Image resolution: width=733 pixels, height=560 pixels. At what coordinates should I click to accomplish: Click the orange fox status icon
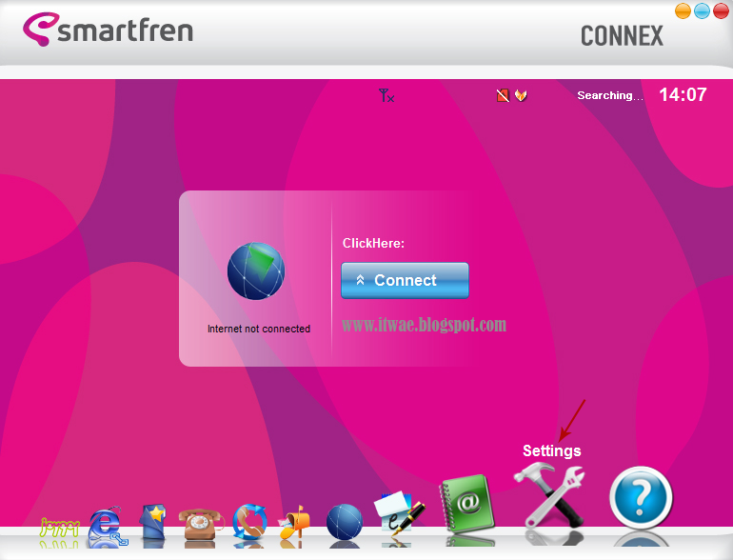(x=521, y=95)
